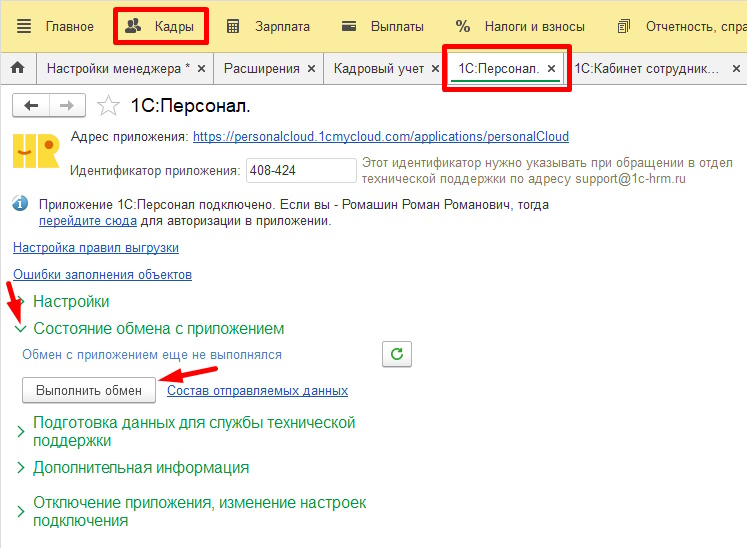Click the 1С:Персонал page heading

point(191,106)
